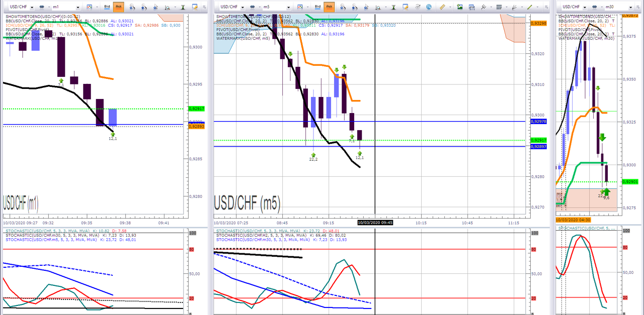Click the orange 10/03/2020 04:30 time label
The width and height of the screenshot is (644, 315).
click(x=573, y=220)
